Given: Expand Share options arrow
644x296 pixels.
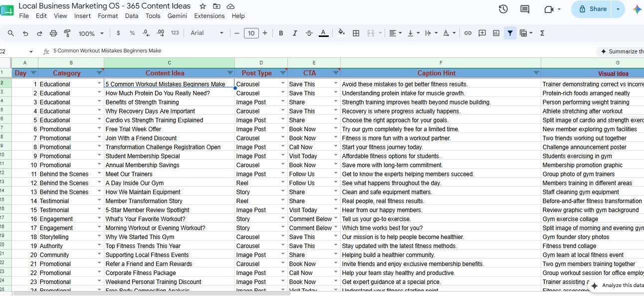Looking at the screenshot, I should pyautogui.click(x=618, y=9).
